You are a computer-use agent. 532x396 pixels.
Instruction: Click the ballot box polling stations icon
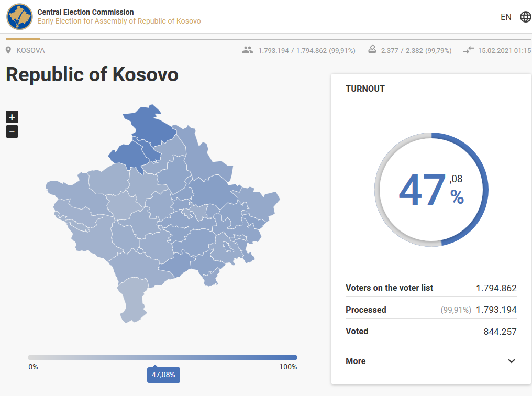[372, 50]
